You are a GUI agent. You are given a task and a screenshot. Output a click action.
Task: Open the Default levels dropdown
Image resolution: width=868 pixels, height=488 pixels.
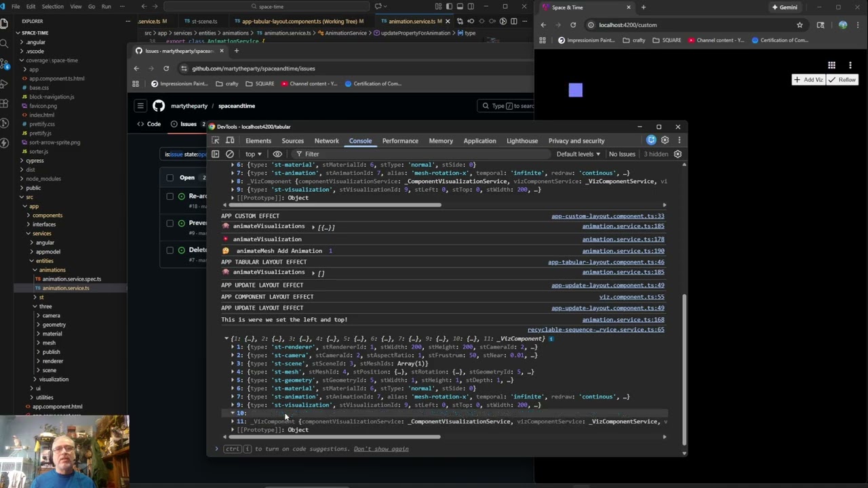(x=578, y=154)
